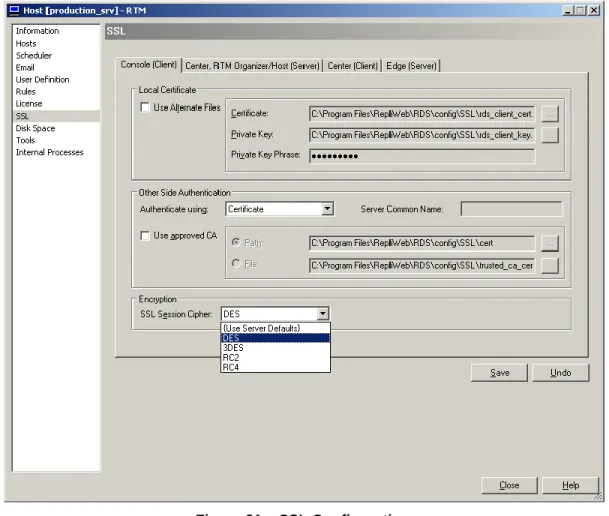Click the Private Key path field
The width and height of the screenshot is (609, 516).
point(422,135)
